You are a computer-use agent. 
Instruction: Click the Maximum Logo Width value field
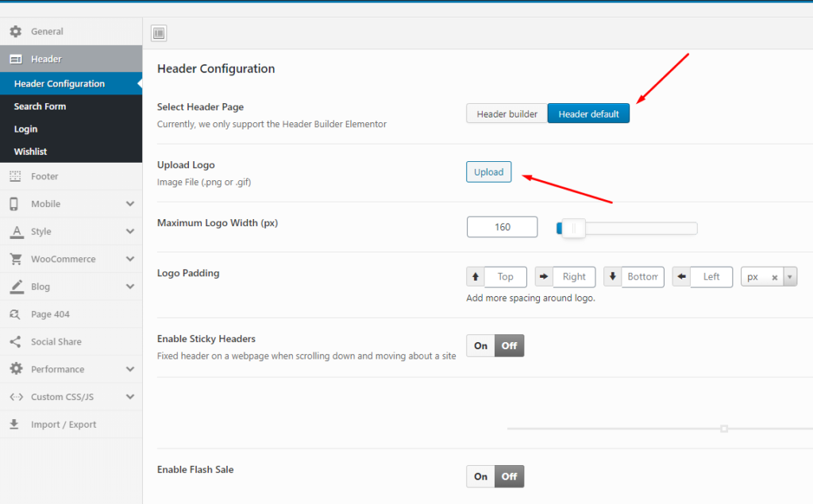[502, 227]
